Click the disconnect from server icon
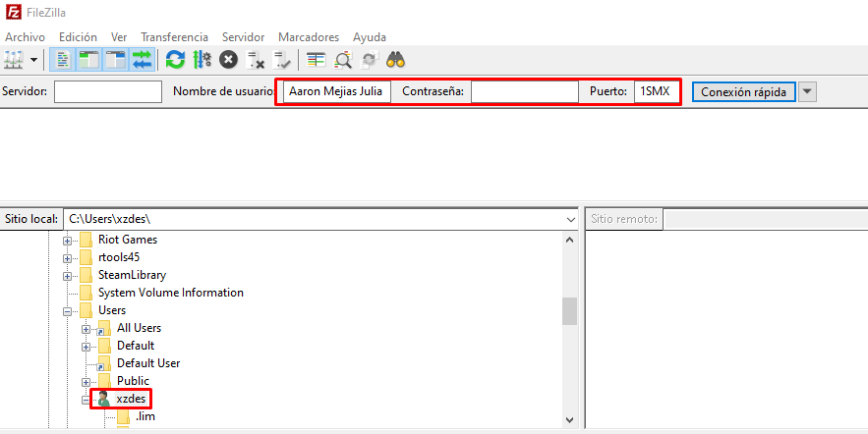Image resolution: width=868 pixels, height=434 pixels. click(x=256, y=60)
